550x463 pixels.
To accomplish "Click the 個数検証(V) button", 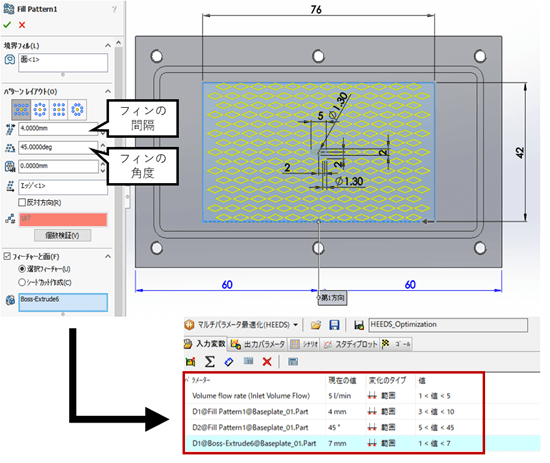I will pos(62,235).
